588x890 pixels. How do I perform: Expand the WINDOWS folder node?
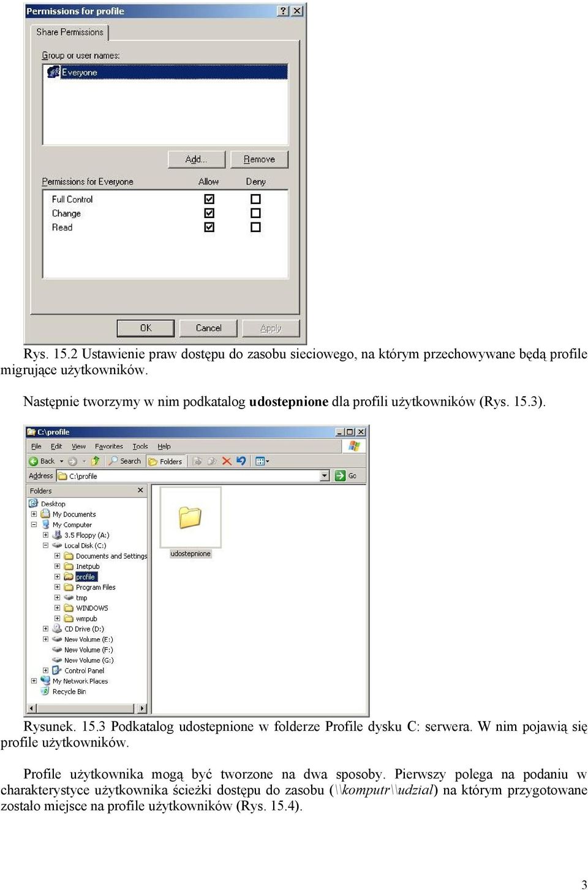point(57,608)
